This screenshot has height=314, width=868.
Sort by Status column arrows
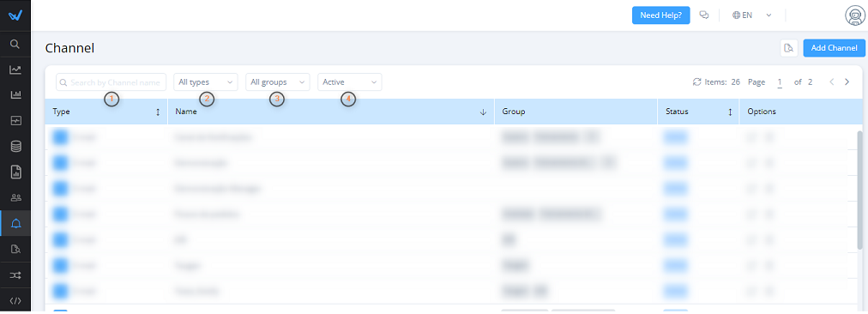point(730,112)
